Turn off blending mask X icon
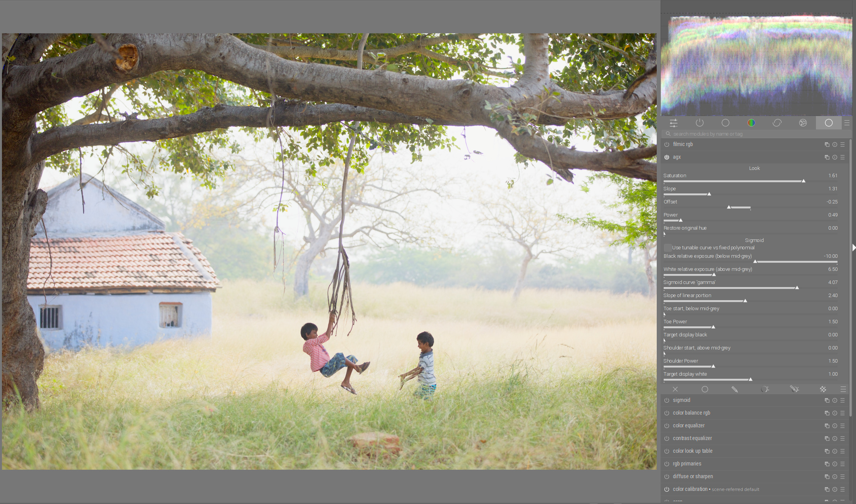856x504 pixels. pos(675,390)
